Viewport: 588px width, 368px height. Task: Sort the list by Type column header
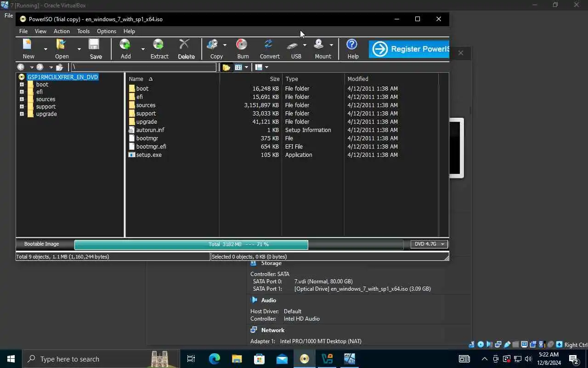click(x=313, y=79)
